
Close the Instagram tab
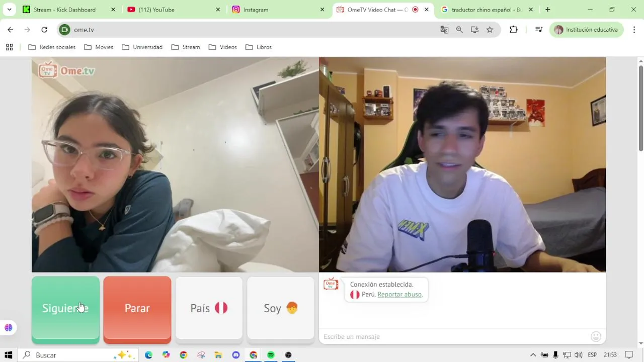coord(323,10)
